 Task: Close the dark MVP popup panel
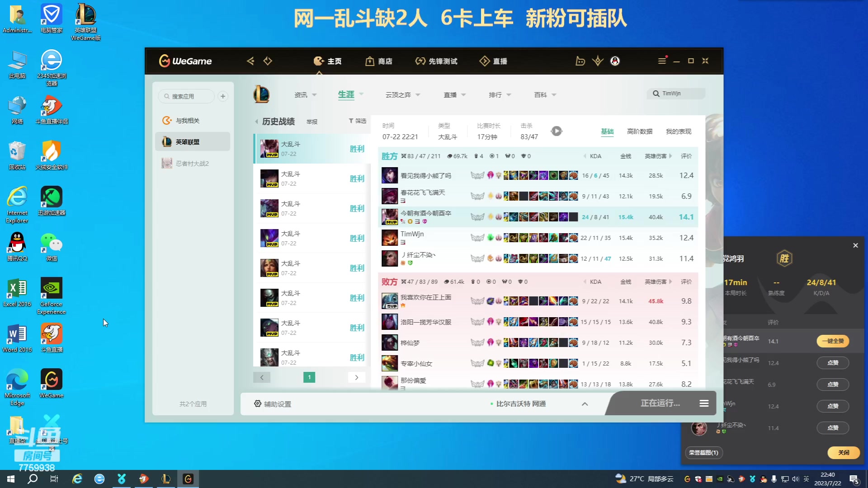coord(855,245)
